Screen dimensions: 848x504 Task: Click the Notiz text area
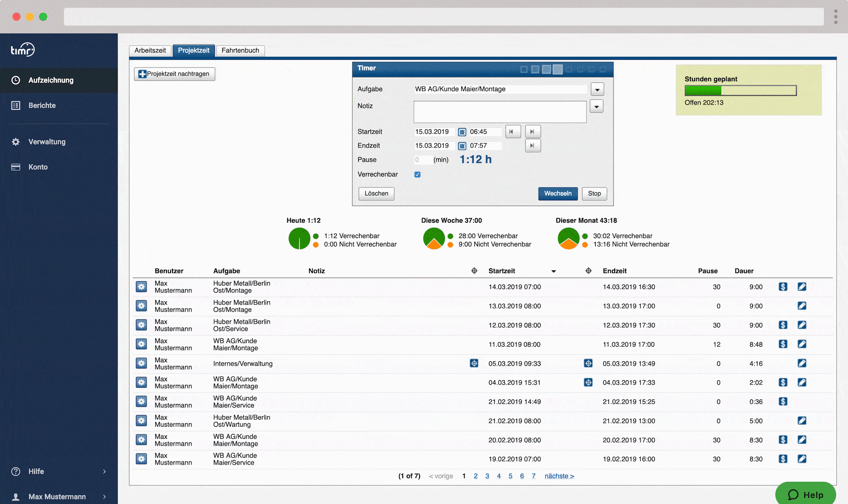[x=500, y=111]
